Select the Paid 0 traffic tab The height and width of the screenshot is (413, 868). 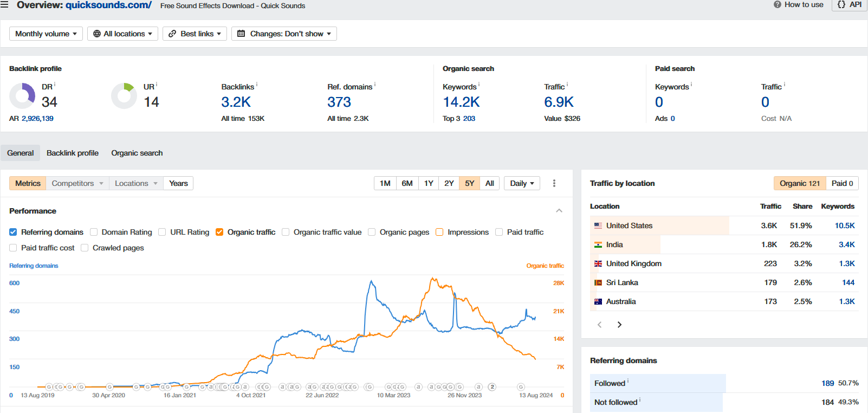842,183
